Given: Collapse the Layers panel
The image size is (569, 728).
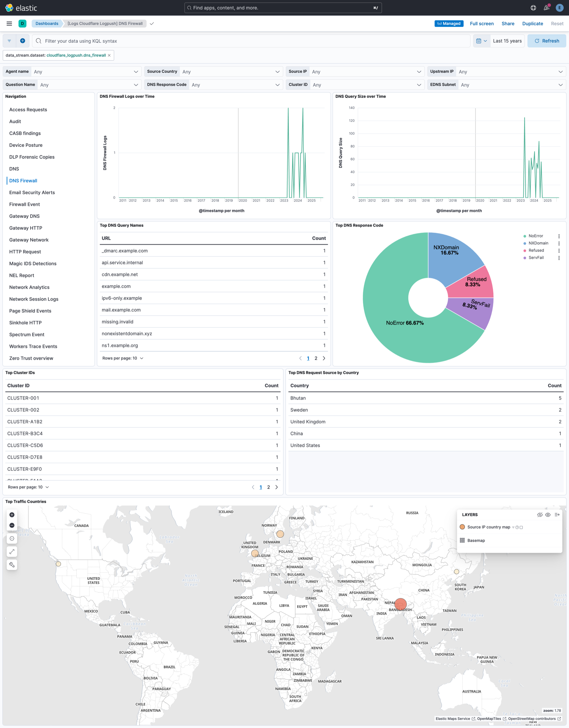Looking at the screenshot, I should (557, 515).
